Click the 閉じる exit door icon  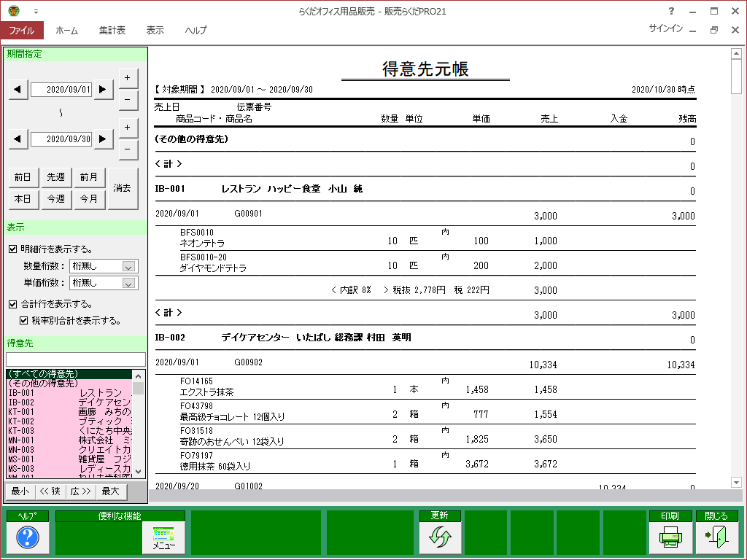coord(717,537)
